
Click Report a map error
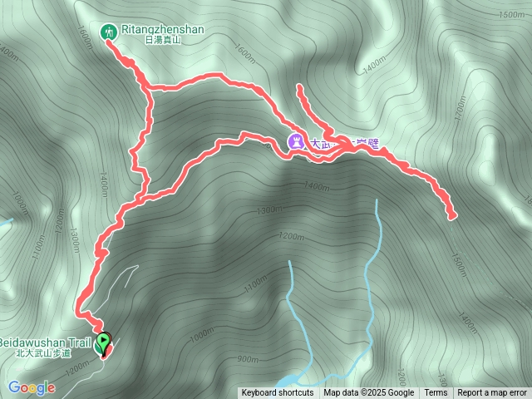click(x=492, y=393)
